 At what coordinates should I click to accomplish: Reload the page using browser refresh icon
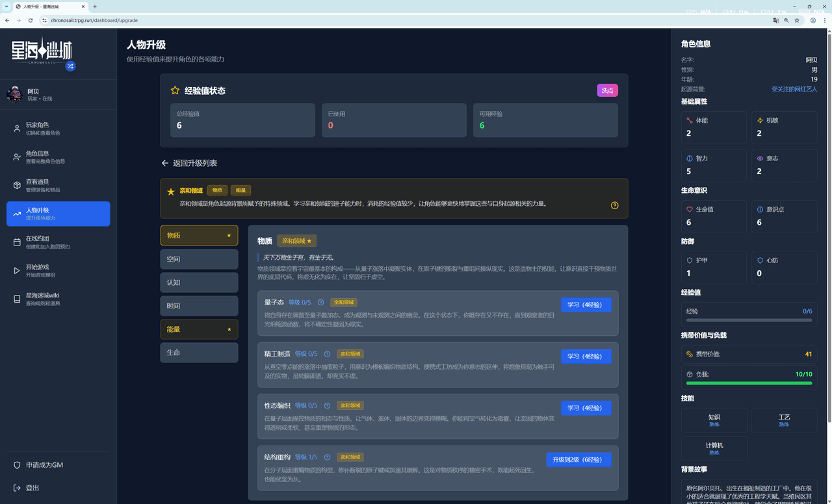pos(31,20)
